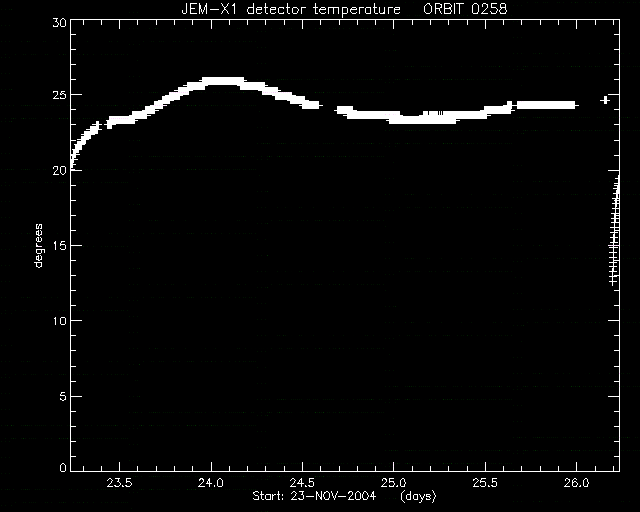Click the 0 tick label on y-axis
The image size is (640, 512).
pyautogui.click(x=63, y=467)
